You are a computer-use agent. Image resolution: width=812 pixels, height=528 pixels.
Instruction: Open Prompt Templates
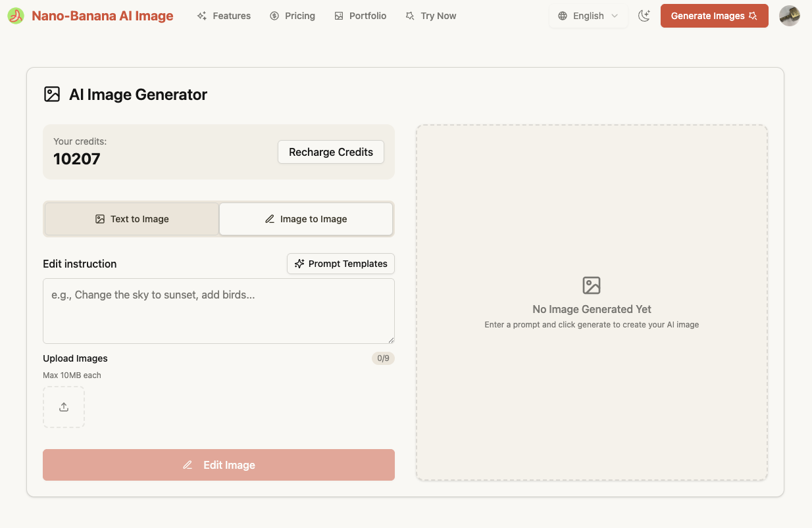(x=341, y=264)
